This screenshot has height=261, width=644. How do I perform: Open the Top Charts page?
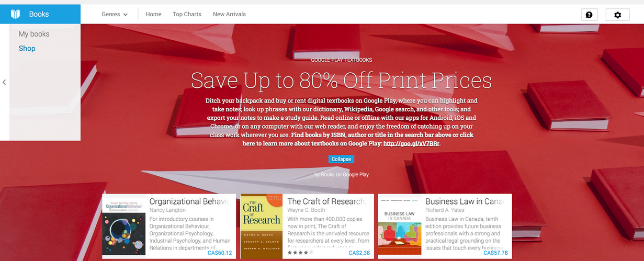tap(187, 14)
